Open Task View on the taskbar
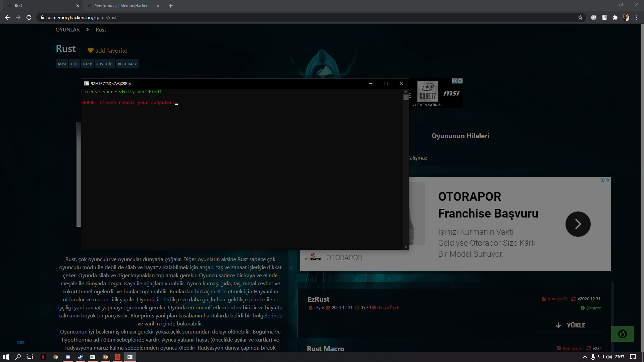The width and height of the screenshot is (644, 362). [30, 357]
